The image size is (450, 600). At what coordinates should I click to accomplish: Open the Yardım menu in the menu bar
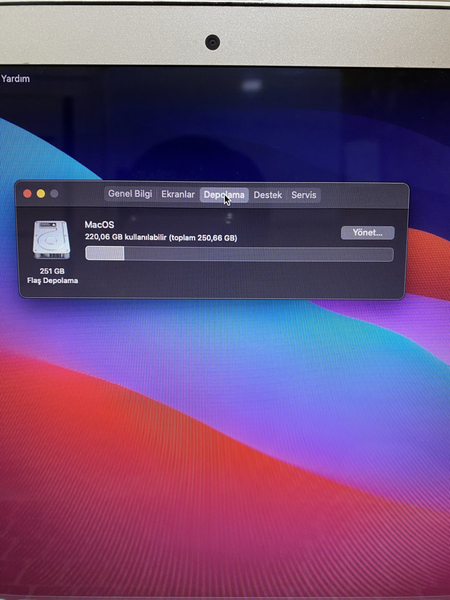coord(15,78)
